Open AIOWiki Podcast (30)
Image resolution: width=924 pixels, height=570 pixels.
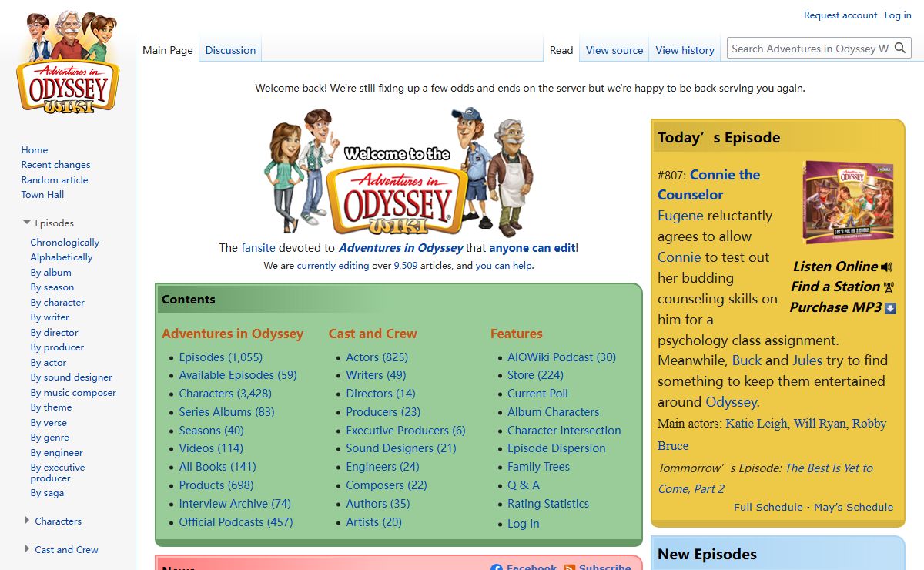[562, 357]
